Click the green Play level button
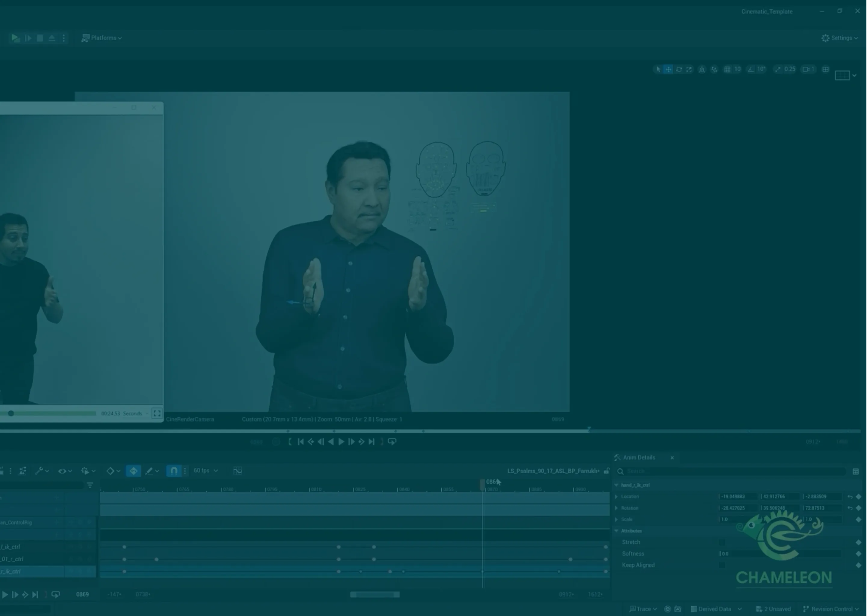 pos(15,38)
